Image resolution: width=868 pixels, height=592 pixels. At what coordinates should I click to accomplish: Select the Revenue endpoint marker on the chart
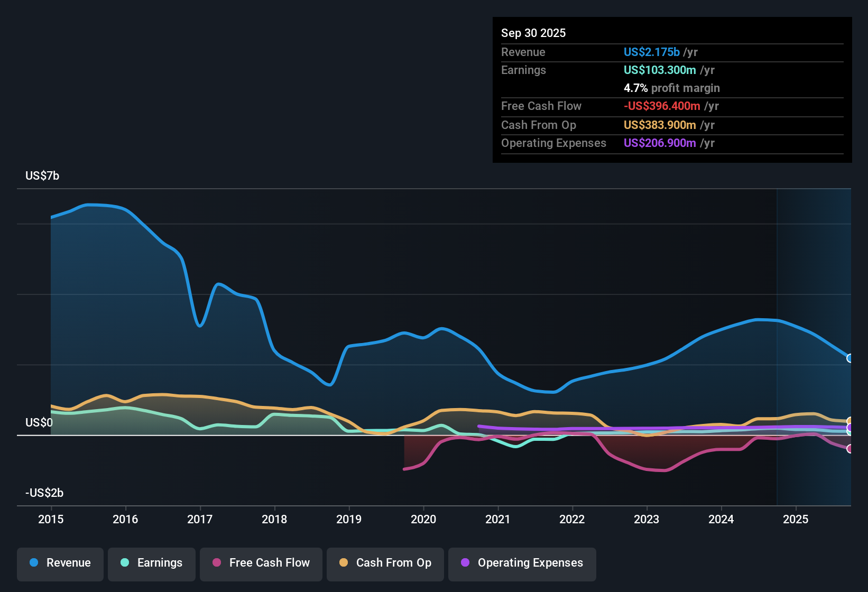tap(850, 358)
